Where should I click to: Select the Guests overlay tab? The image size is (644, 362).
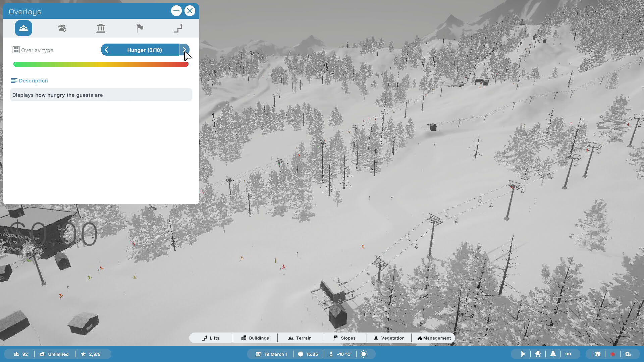[23, 28]
